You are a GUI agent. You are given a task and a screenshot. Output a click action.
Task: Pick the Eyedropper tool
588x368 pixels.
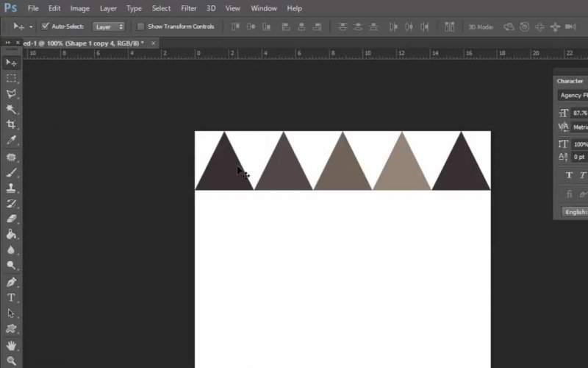(x=11, y=140)
